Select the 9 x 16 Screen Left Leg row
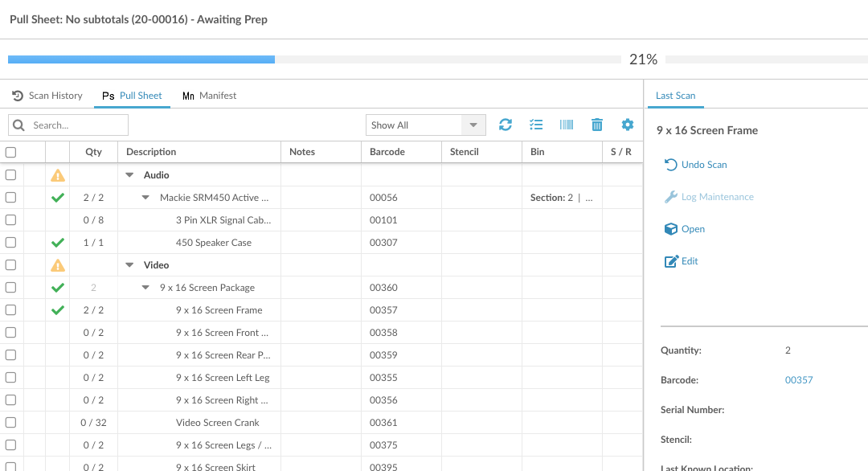The height and width of the screenshot is (471, 868). 321,378
